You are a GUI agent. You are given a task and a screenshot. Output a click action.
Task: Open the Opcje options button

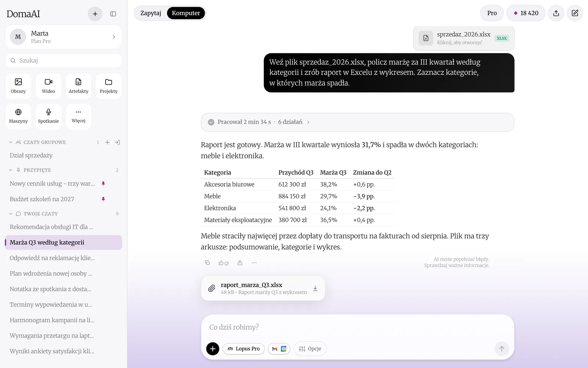310,349
